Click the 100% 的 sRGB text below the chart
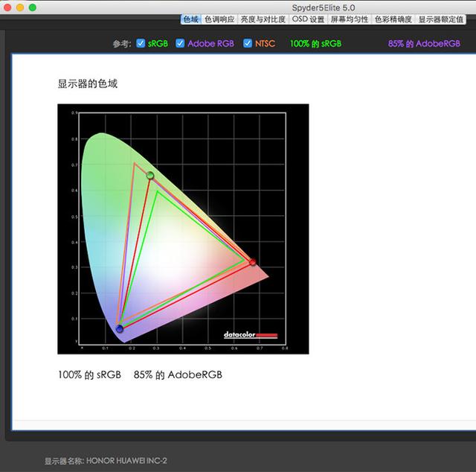Viewport: 476px width, 472px height. pyautogui.click(x=89, y=374)
